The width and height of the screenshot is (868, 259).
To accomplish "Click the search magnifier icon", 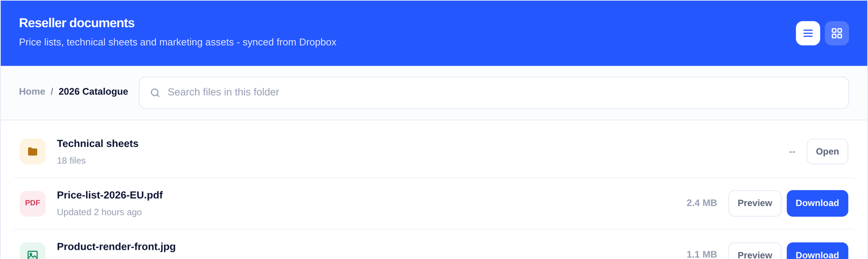I will 155,93.
